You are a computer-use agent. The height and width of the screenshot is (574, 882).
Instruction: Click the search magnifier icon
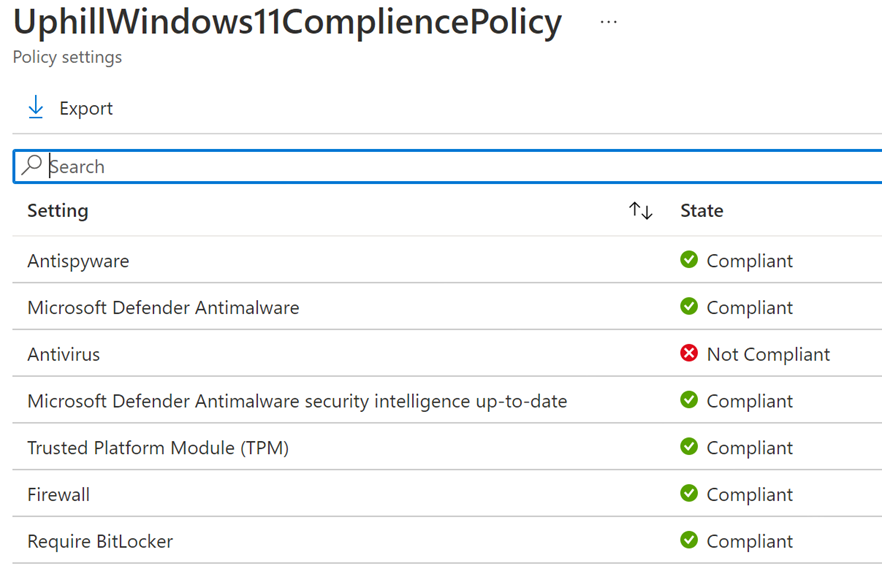(x=32, y=166)
